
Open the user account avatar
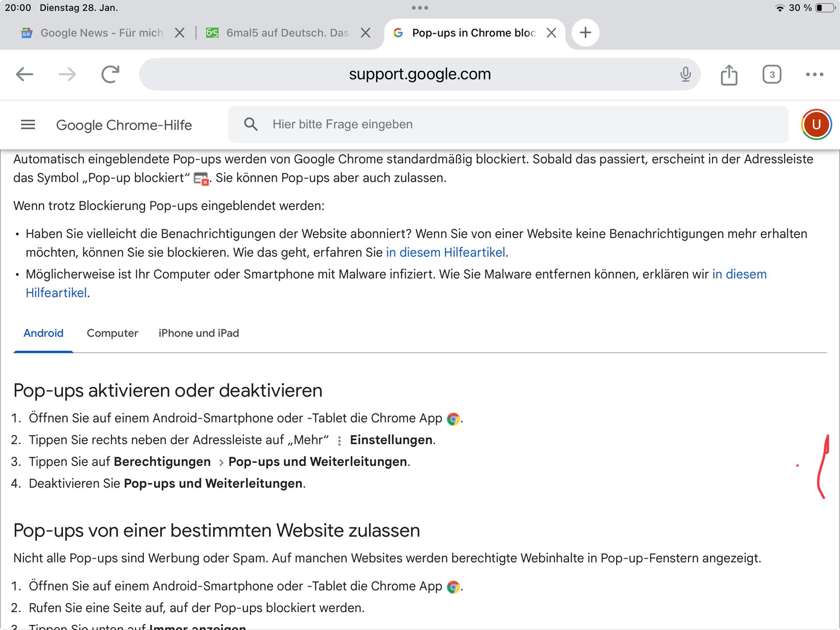(816, 125)
